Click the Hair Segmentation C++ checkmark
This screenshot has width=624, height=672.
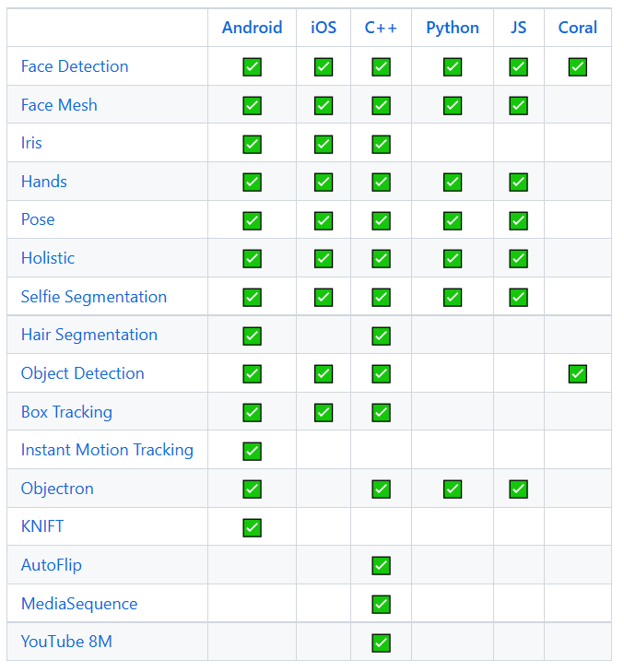tap(381, 336)
